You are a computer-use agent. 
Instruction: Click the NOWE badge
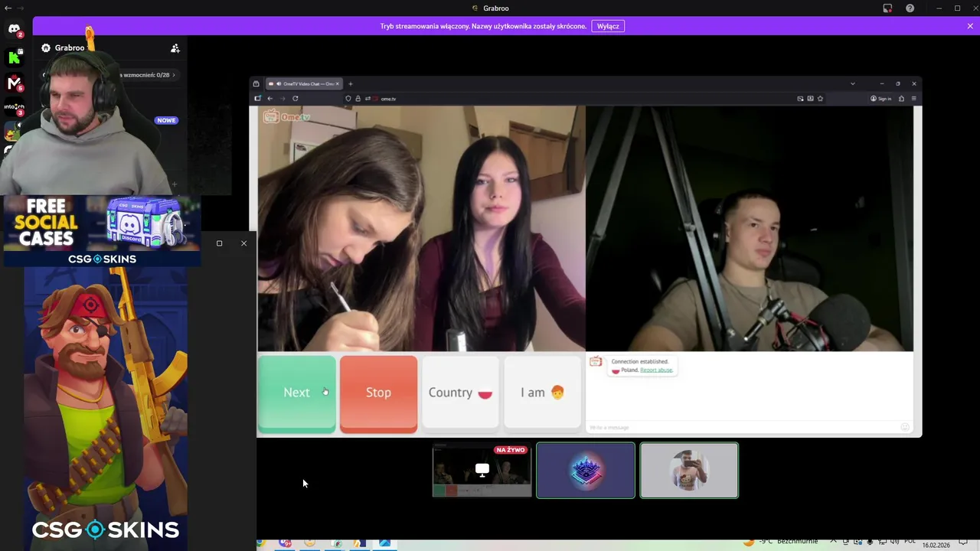[x=166, y=120]
